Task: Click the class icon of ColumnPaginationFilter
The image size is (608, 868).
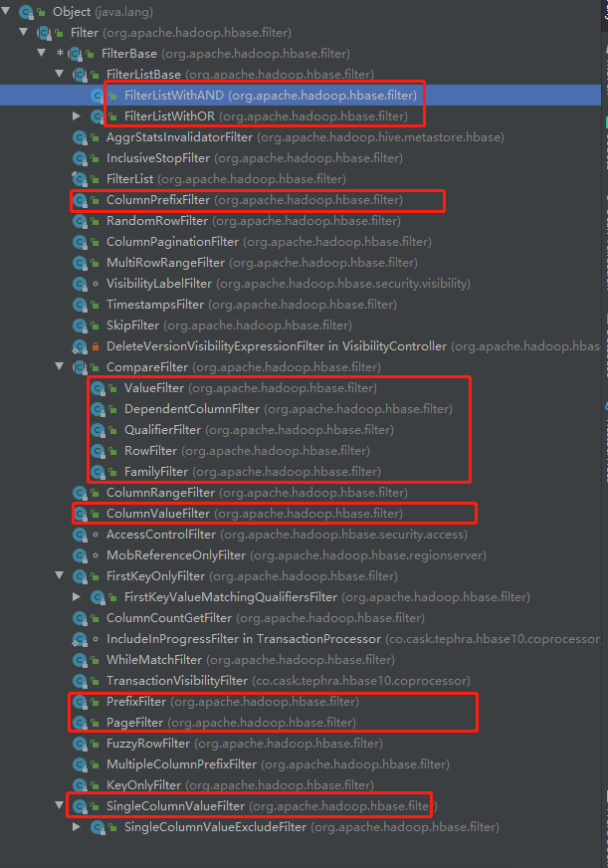Action: 81,242
